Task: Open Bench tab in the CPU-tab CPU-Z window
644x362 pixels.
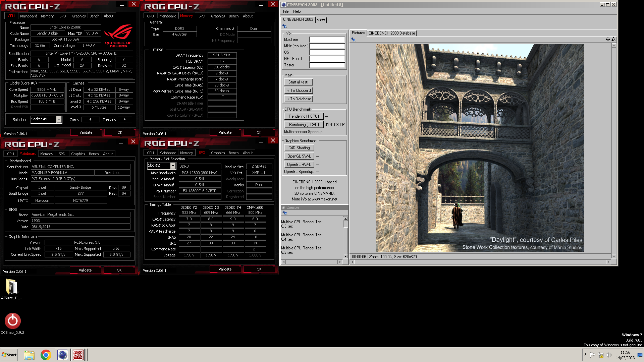Action: click(x=94, y=16)
